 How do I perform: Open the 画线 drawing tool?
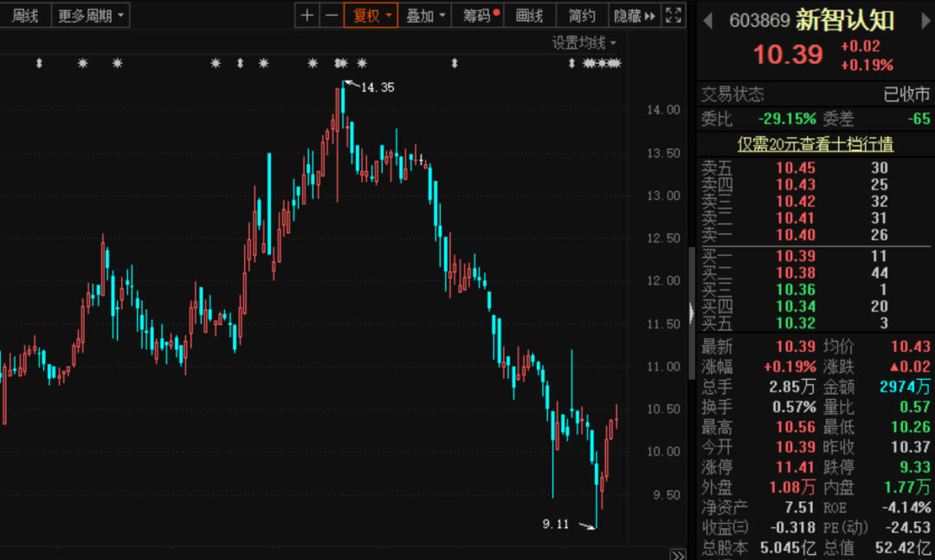click(x=529, y=16)
